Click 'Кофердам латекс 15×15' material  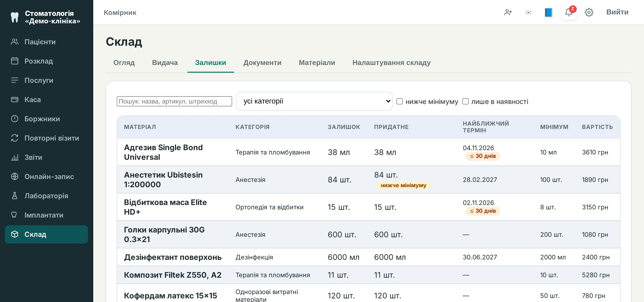point(170,296)
